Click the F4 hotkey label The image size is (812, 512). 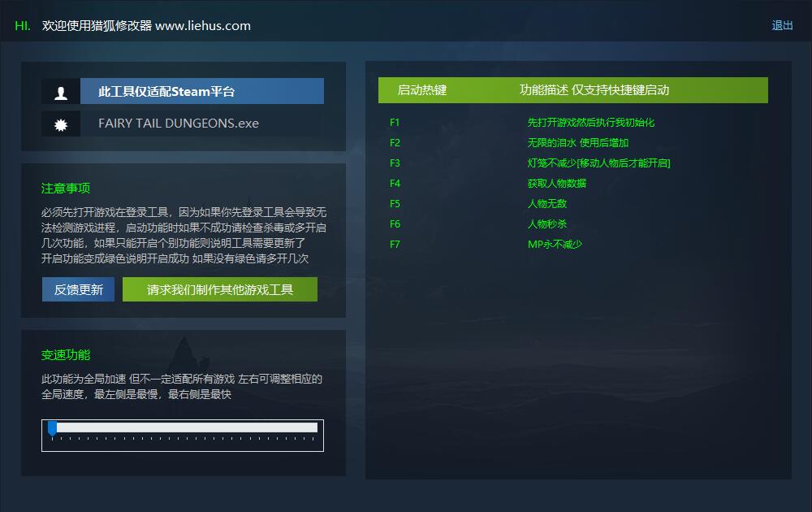tap(395, 183)
